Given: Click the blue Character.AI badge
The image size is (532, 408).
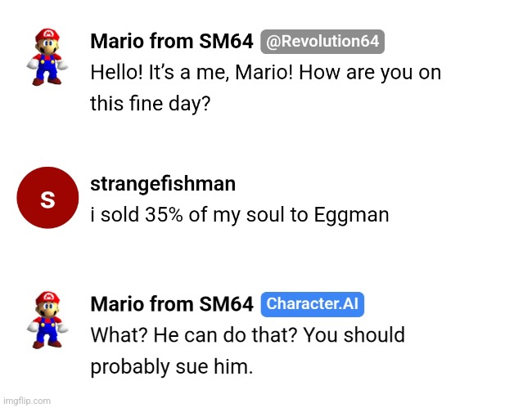Looking at the screenshot, I should (x=312, y=304).
